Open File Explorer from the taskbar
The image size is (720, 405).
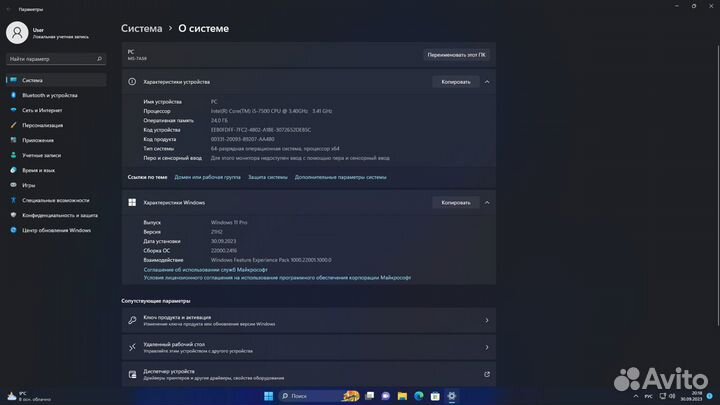tap(402, 396)
